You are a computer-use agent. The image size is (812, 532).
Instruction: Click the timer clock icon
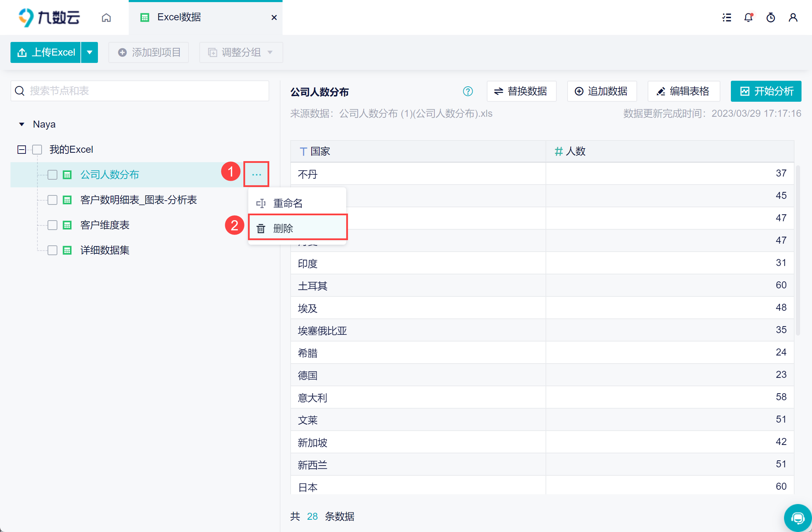click(771, 17)
